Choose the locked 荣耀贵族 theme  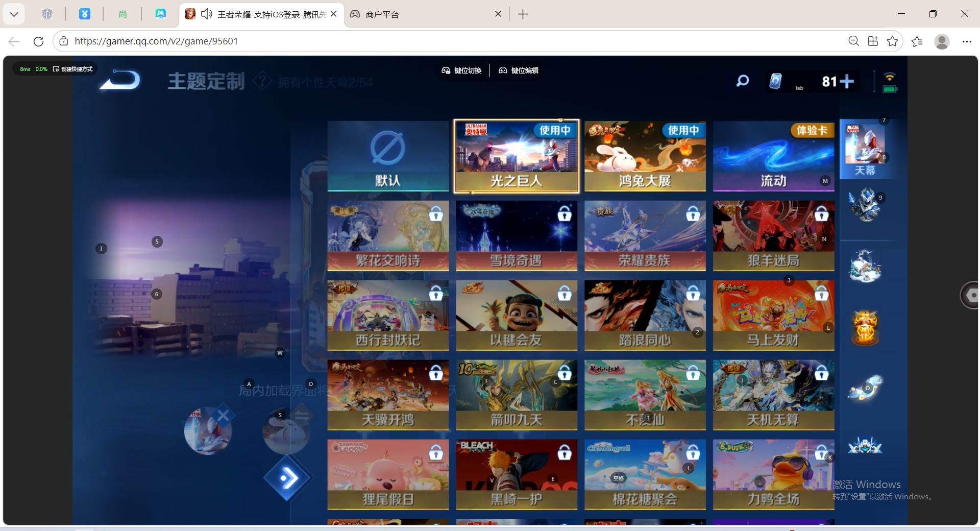pyautogui.click(x=645, y=236)
